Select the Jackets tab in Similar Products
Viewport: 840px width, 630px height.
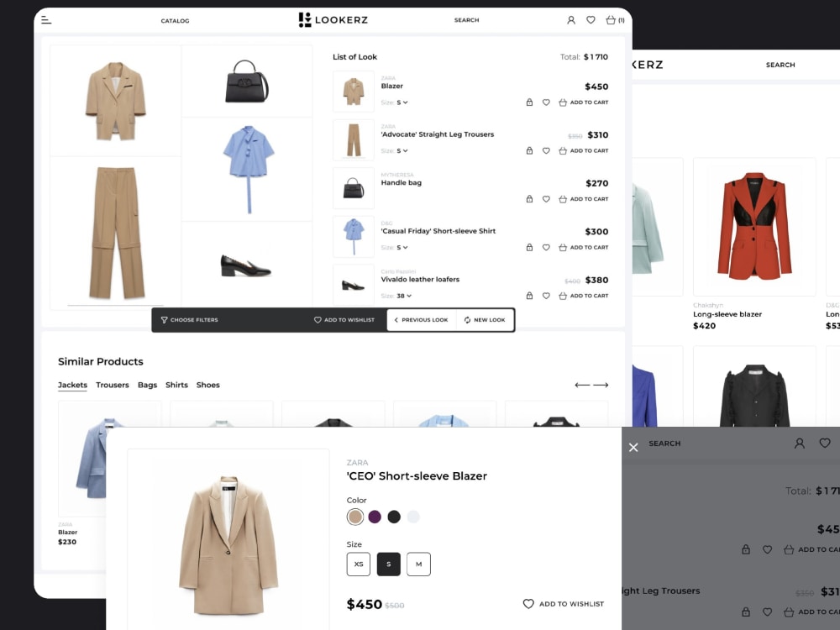(x=72, y=385)
